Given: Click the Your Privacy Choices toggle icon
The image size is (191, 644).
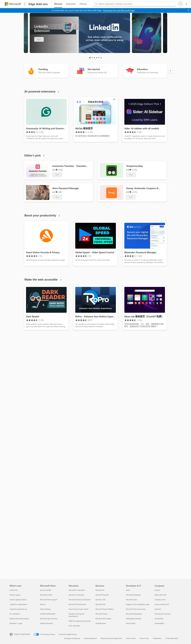Looking at the screenshot, I should pyautogui.click(x=36, y=634).
